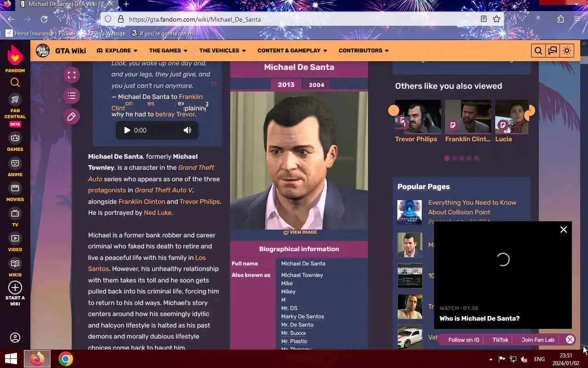Open Kevin's Website bookmark
Viewport: 588px width, 368px height.
tap(102, 34)
